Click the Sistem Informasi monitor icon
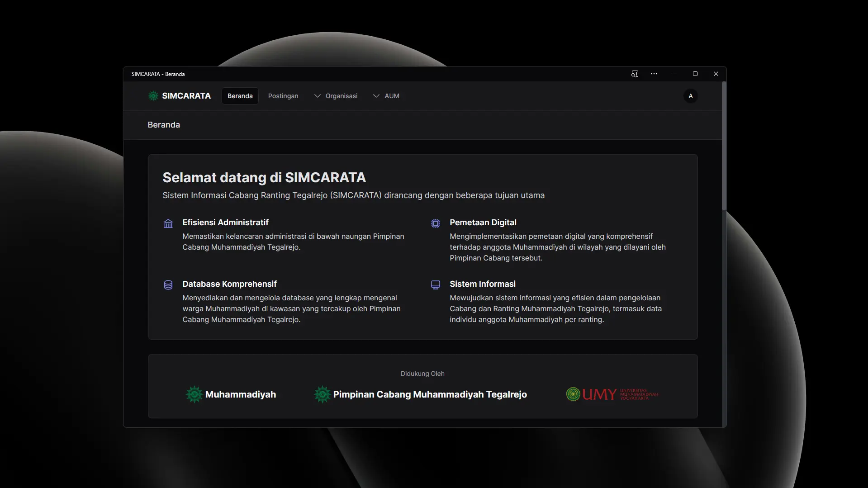 click(x=436, y=285)
